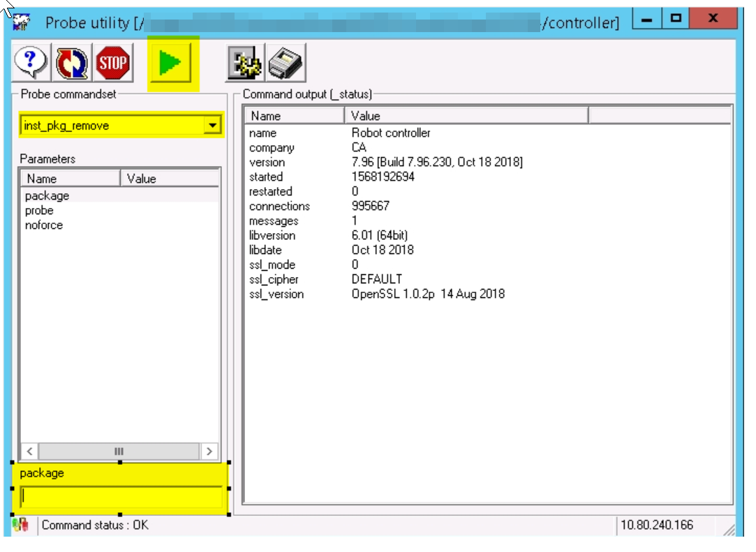Image resolution: width=756 pixels, height=552 pixels.
Task: Click the Name header in Parameters list
Action: [x=70, y=179]
